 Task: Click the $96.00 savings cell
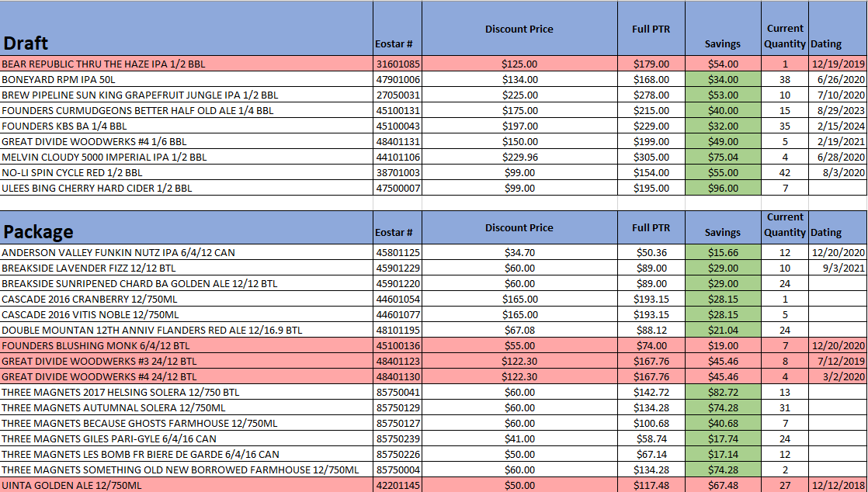pos(723,188)
